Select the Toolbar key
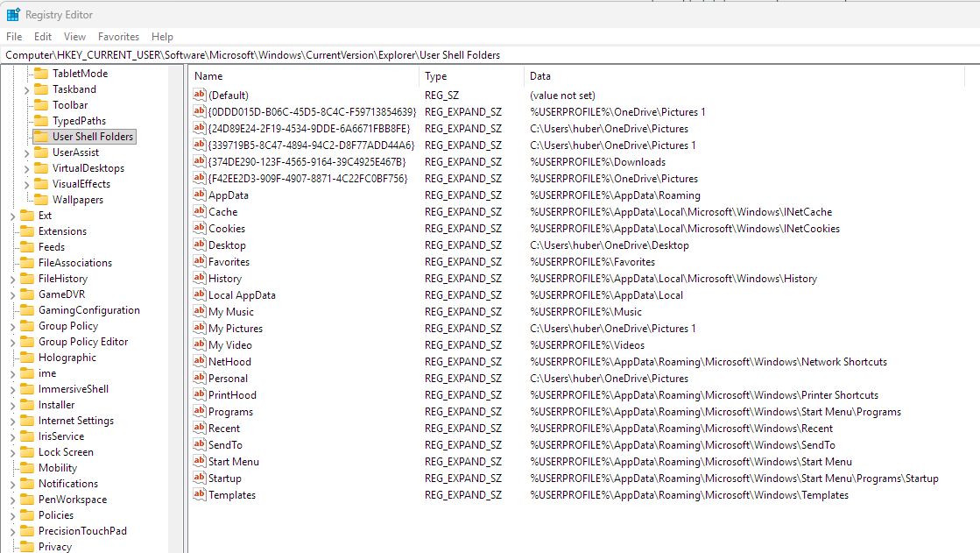The image size is (980, 553). point(70,105)
